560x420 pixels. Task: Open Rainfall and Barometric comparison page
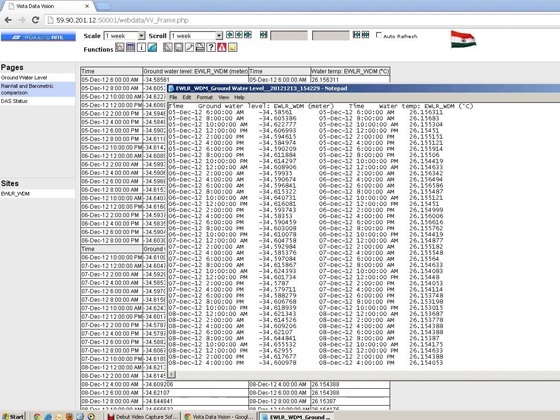coord(27,89)
